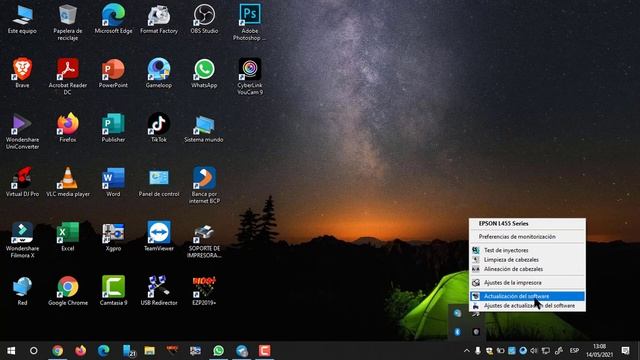The height and width of the screenshot is (360, 640).
Task: Open CyberLink YouCam 9 icon
Action: click(250, 76)
